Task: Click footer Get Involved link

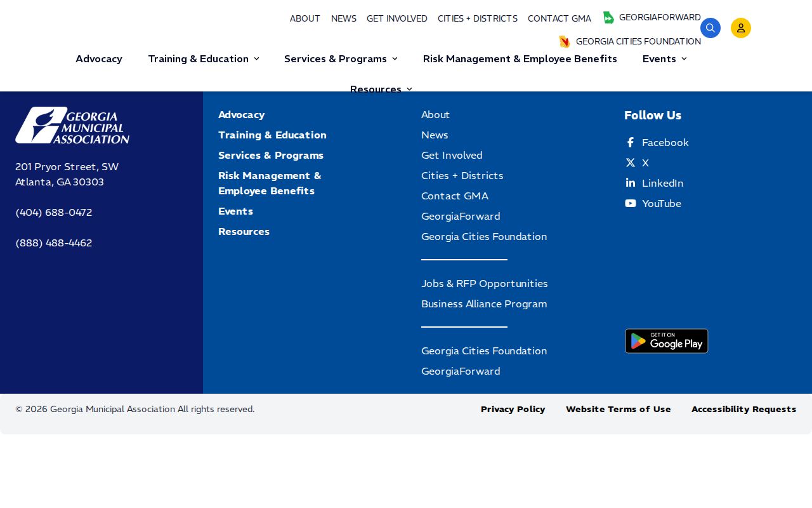Action: [x=452, y=156]
